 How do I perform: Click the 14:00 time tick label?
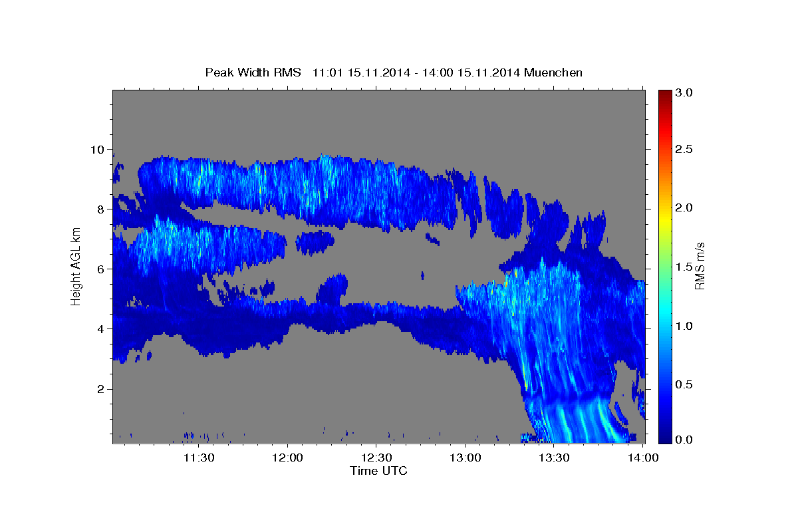(643, 458)
